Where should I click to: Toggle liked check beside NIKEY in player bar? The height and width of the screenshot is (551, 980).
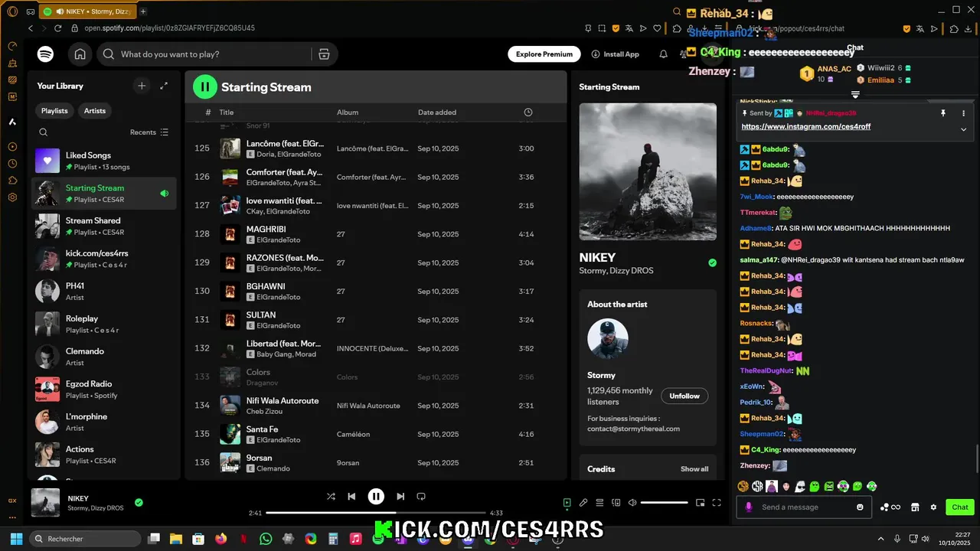(139, 503)
